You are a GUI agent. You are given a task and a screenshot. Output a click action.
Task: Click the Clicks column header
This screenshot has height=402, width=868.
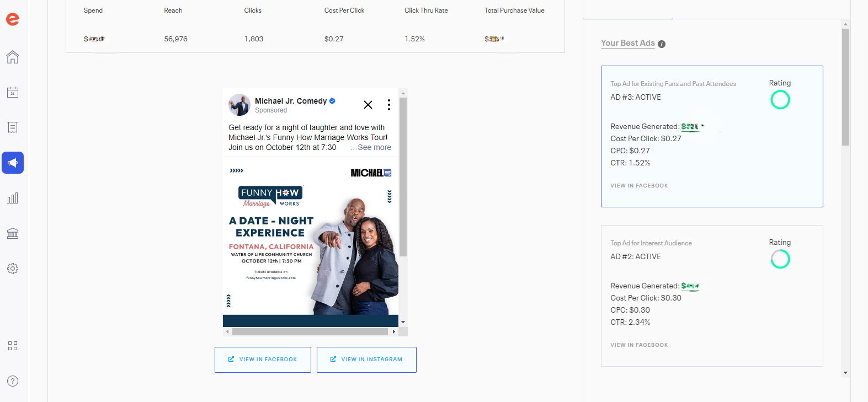coord(253,10)
